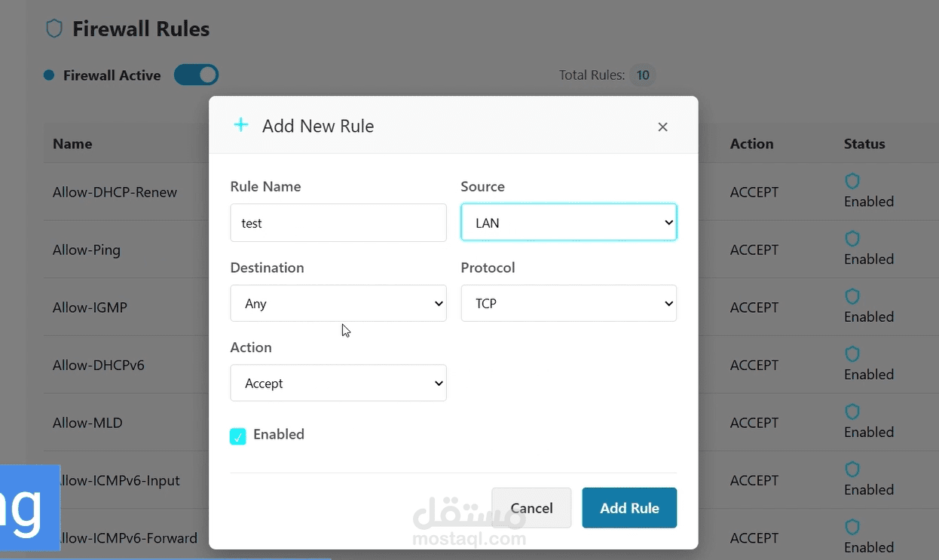Cancel the new rule dialog
939x560 pixels.
click(x=531, y=508)
